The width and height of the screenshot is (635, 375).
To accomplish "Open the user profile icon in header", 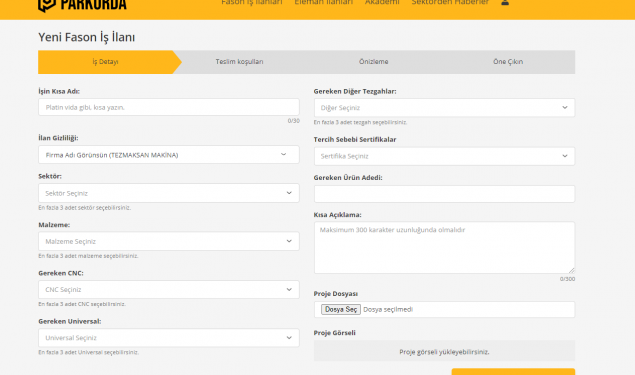I will (x=505, y=2).
